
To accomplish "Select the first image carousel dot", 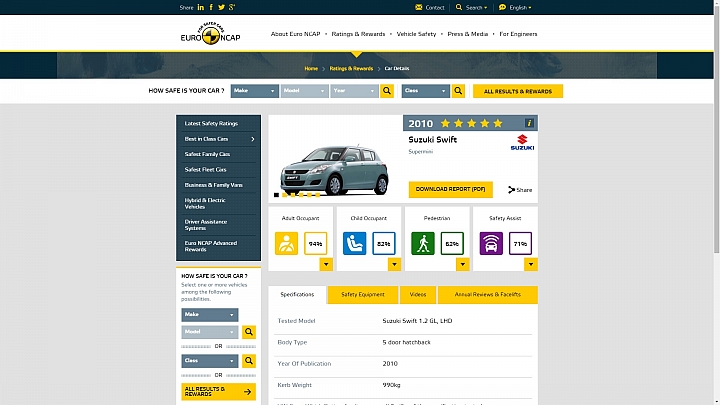I will tap(276, 195).
